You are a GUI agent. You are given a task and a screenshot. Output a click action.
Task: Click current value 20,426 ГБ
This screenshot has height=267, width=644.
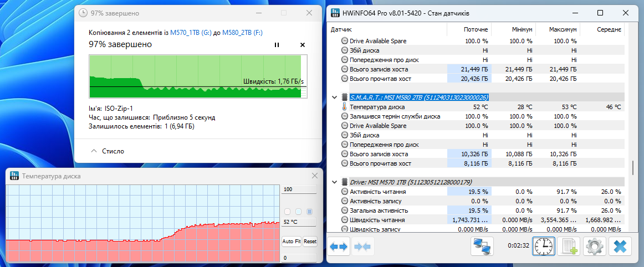(474, 79)
